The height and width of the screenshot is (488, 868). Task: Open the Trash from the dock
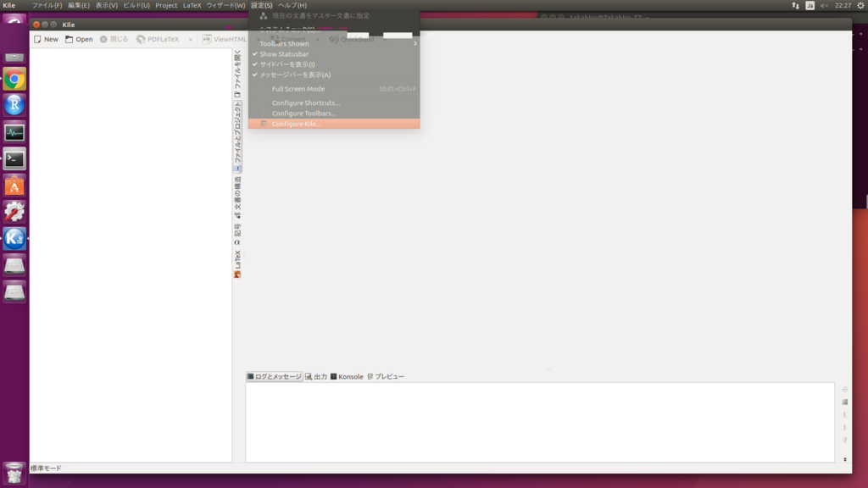pyautogui.click(x=14, y=473)
